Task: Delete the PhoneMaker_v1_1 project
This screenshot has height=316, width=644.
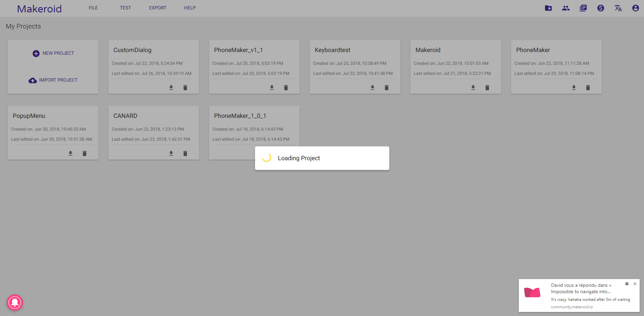Action: click(286, 88)
